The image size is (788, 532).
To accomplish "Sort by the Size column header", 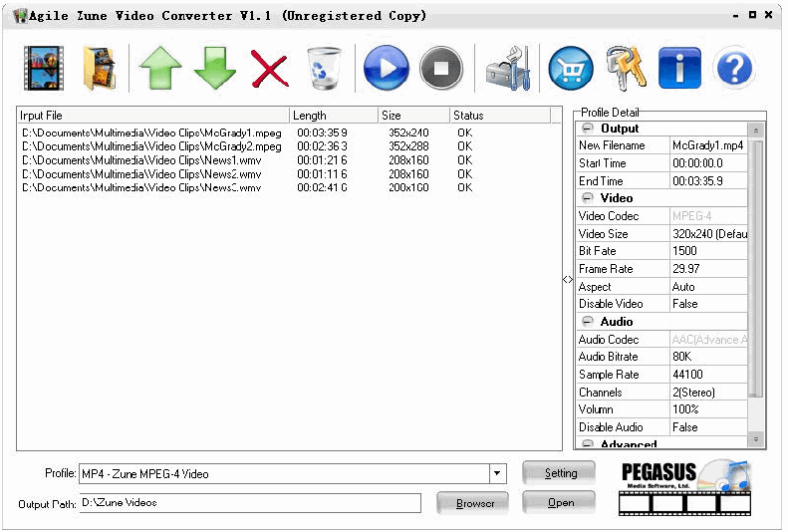I will [x=413, y=116].
